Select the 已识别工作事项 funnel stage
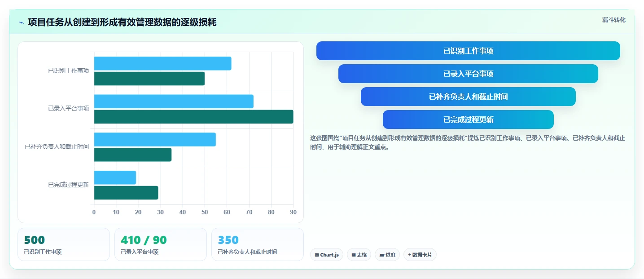The height and width of the screenshot is (279, 644). point(468,51)
